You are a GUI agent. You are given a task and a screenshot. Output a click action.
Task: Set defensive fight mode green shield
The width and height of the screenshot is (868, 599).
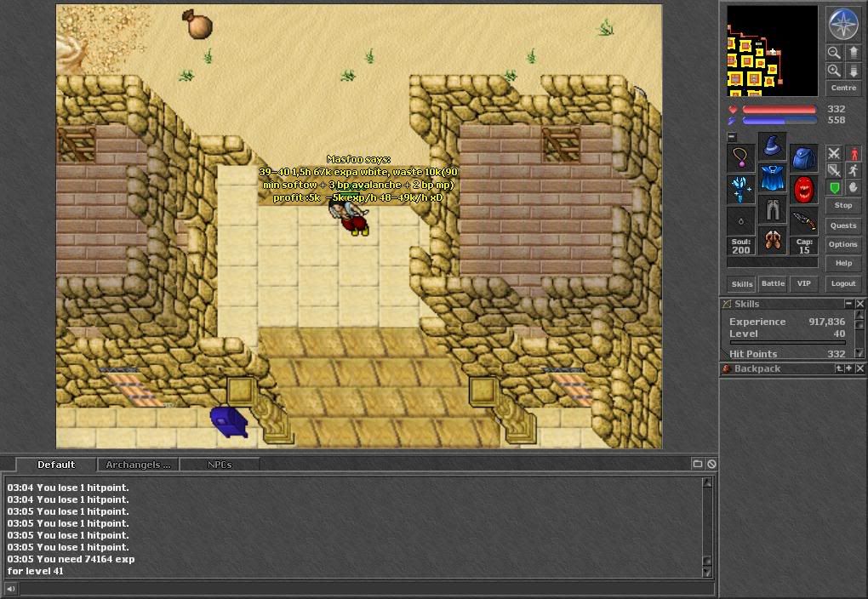(x=834, y=188)
